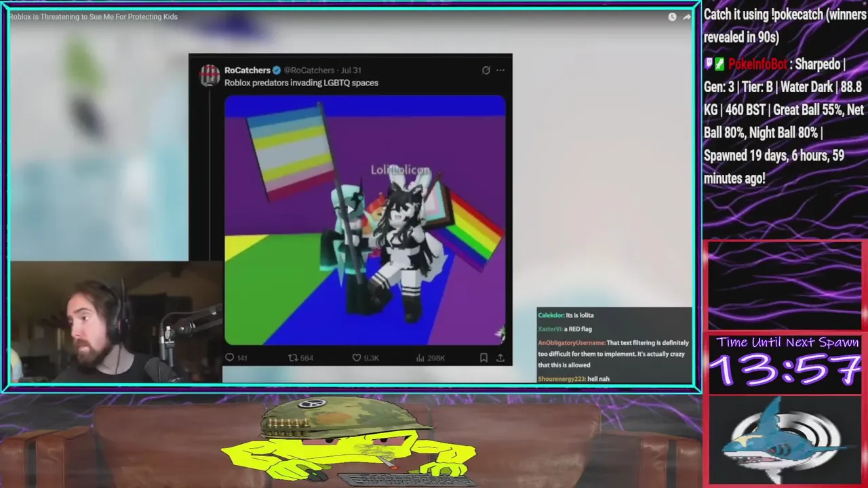Click the 13:57 spawn countdown timer

(x=787, y=371)
